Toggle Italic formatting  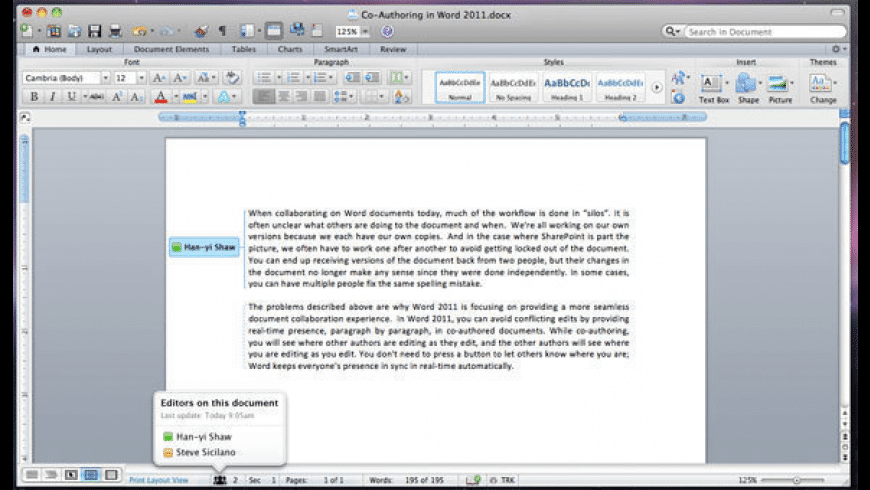[53, 97]
